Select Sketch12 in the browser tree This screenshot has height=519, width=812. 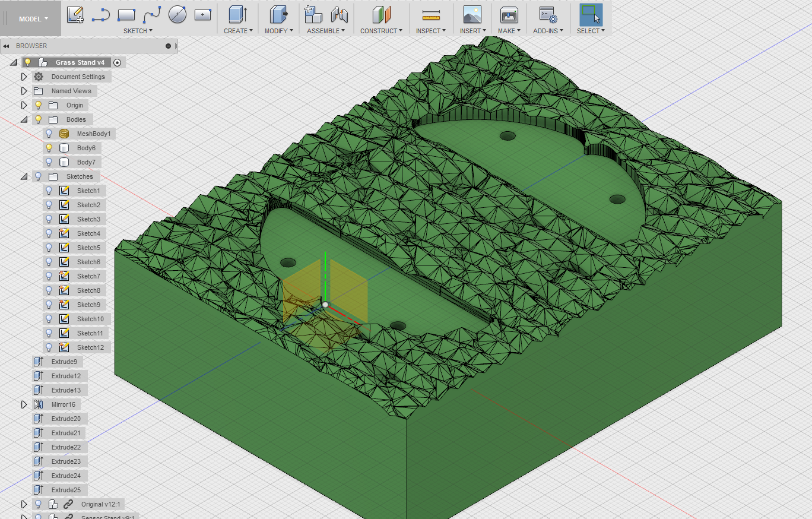[90, 347]
